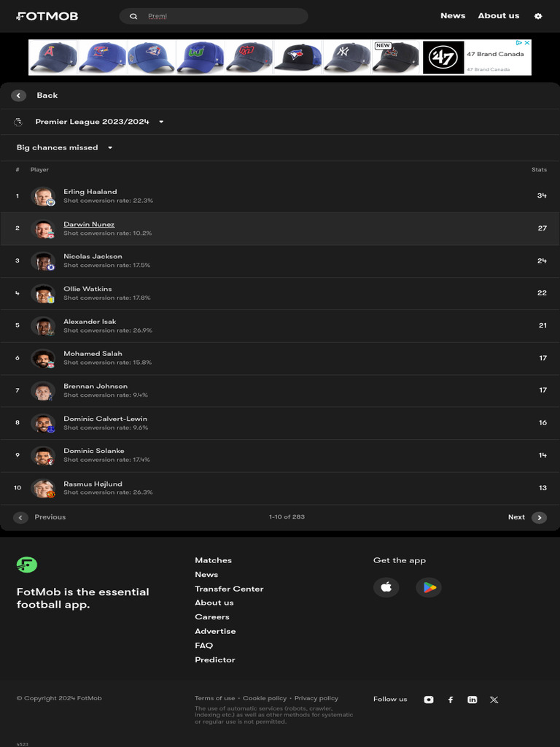Open settings gear icon in header
Screen dimensions: 560x747
[538, 16]
